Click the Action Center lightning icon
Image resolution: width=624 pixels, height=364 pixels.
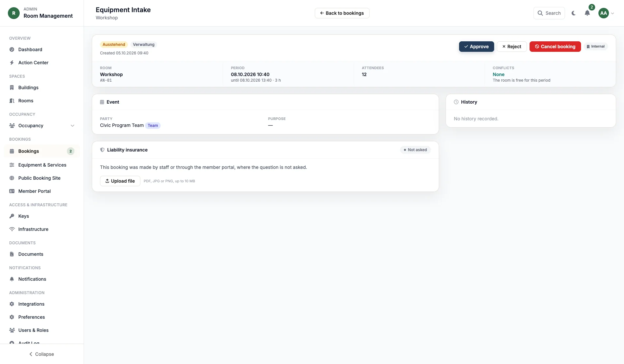point(12,63)
